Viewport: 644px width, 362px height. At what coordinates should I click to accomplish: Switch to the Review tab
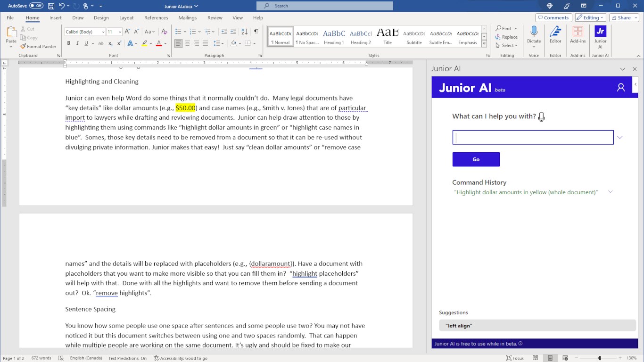pos(215,18)
